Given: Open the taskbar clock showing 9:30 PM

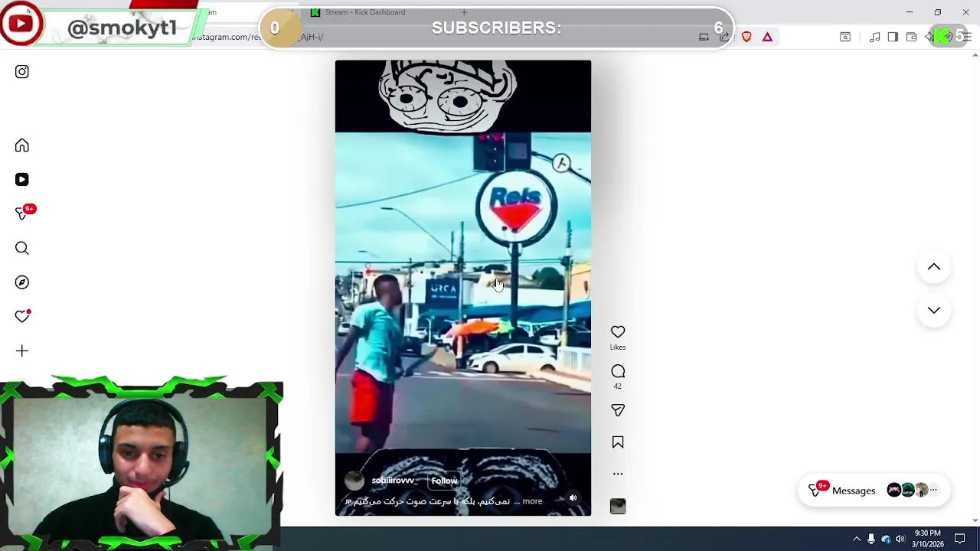Looking at the screenshot, I should point(927,539).
